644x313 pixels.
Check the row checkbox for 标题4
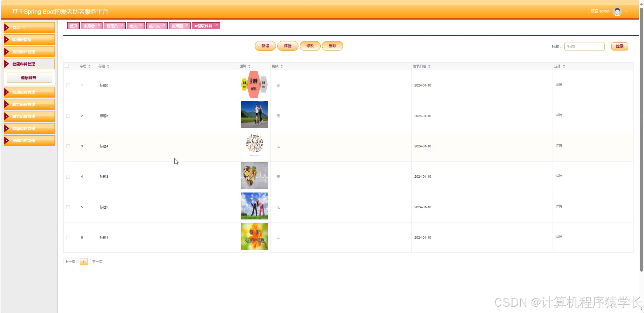point(68,146)
